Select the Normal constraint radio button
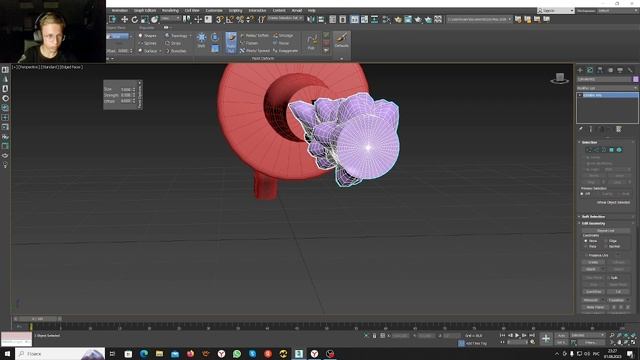Screen dimensions: 640x360 tap(606, 247)
